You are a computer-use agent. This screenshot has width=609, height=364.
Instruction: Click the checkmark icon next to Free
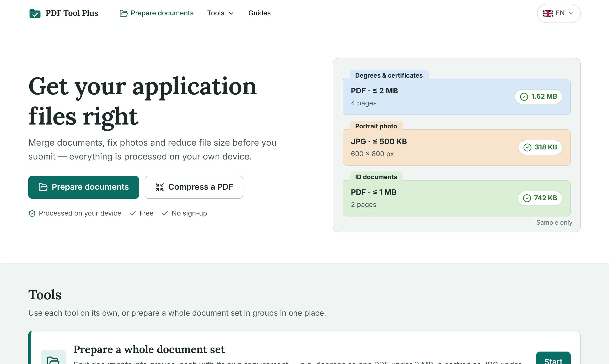click(x=133, y=213)
